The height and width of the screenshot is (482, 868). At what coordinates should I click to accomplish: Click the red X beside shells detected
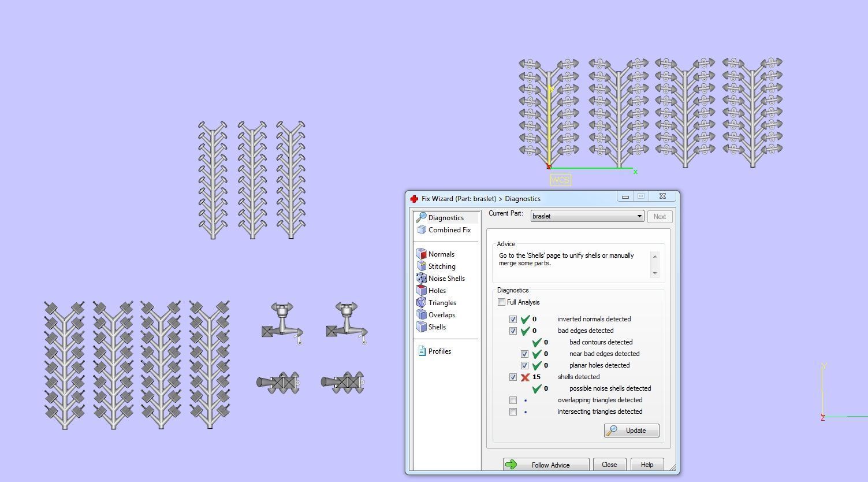coord(525,377)
